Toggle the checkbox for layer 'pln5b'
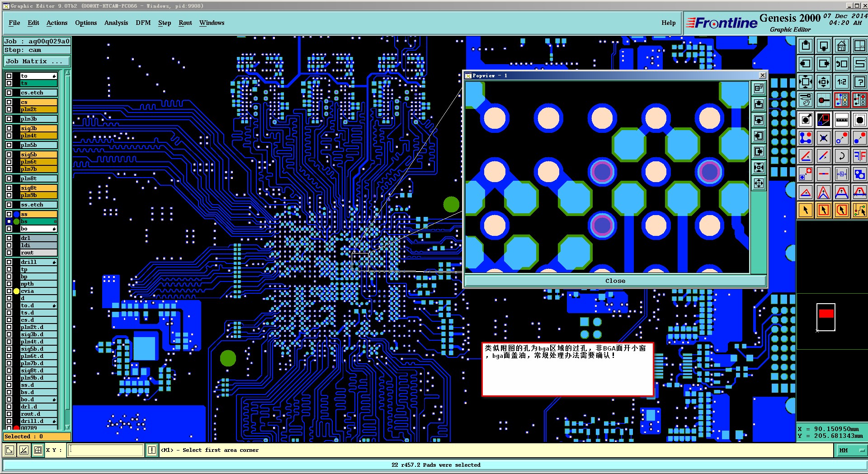This screenshot has width=868, height=474. [x=9, y=145]
